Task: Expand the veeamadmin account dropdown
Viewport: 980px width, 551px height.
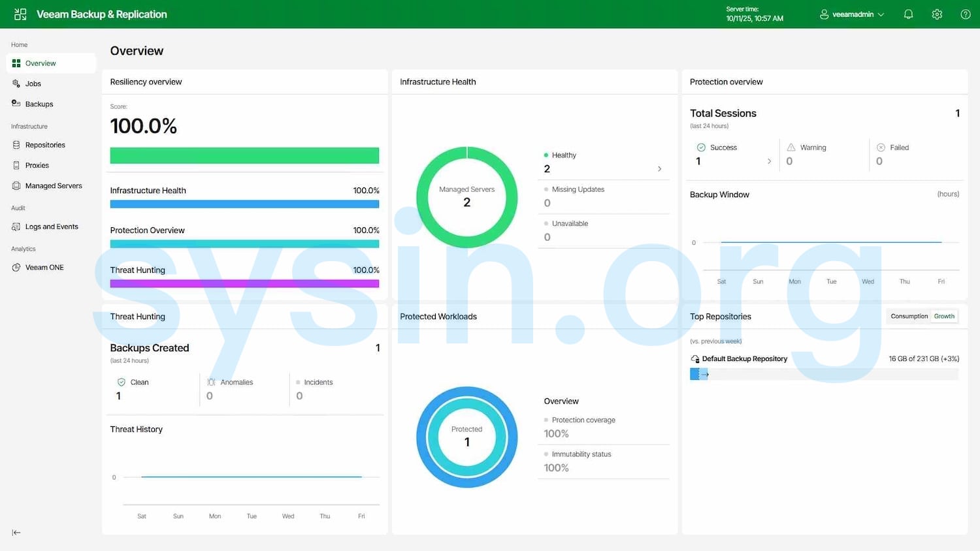Action: click(851, 14)
